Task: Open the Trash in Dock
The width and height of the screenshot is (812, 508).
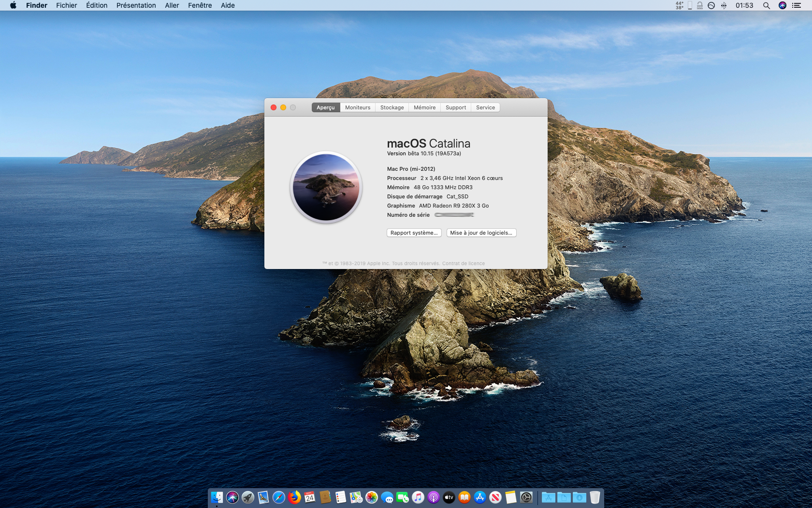Action: (595, 497)
